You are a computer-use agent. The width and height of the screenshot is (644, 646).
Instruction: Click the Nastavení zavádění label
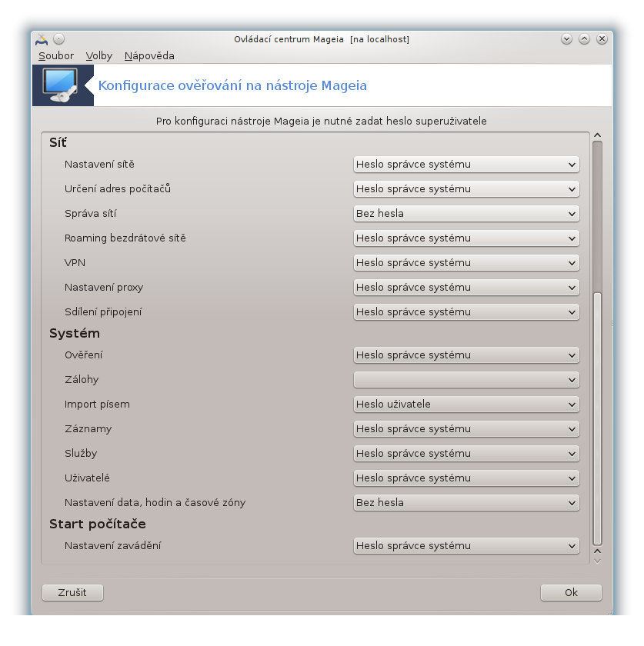tap(113, 546)
